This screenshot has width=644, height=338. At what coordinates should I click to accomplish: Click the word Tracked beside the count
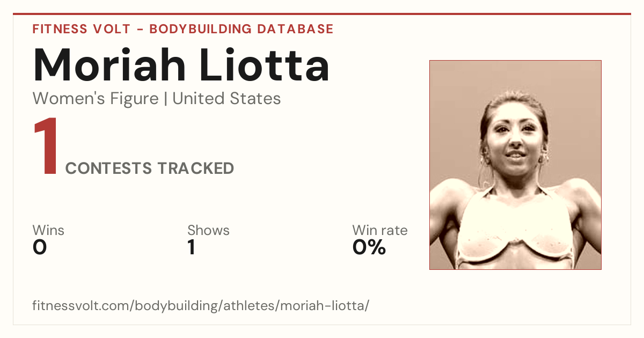click(x=195, y=168)
